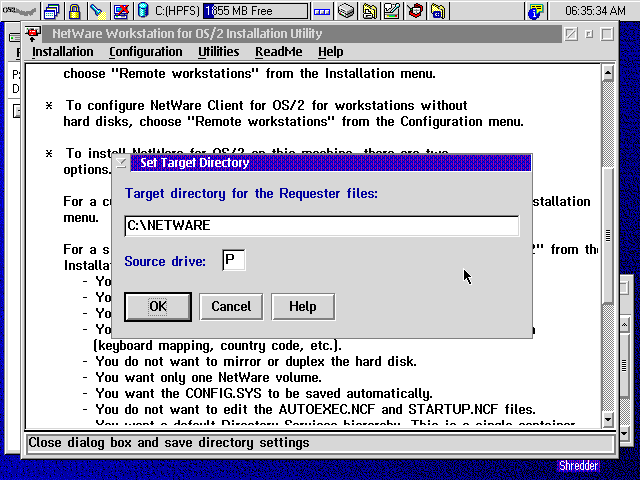
Task: Click the line 'choose "Remote workstations" from the Installation menu.'
Action: click(x=250, y=74)
